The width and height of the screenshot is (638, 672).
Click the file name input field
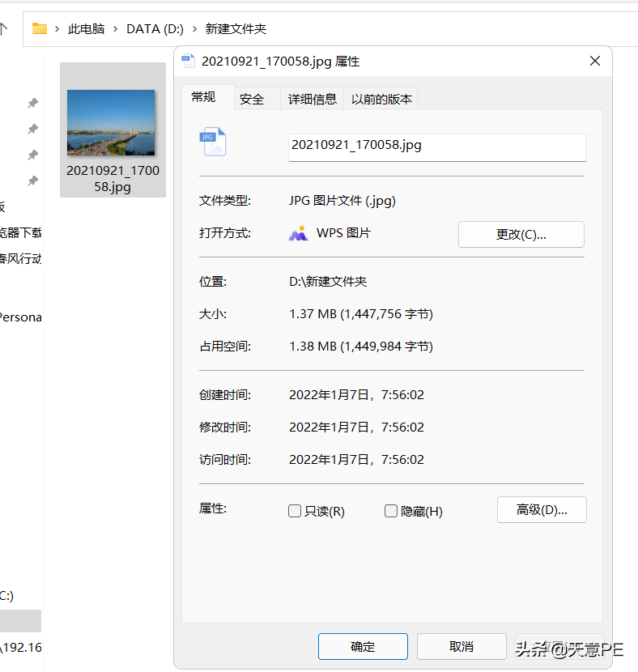pyautogui.click(x=437, y=147)
